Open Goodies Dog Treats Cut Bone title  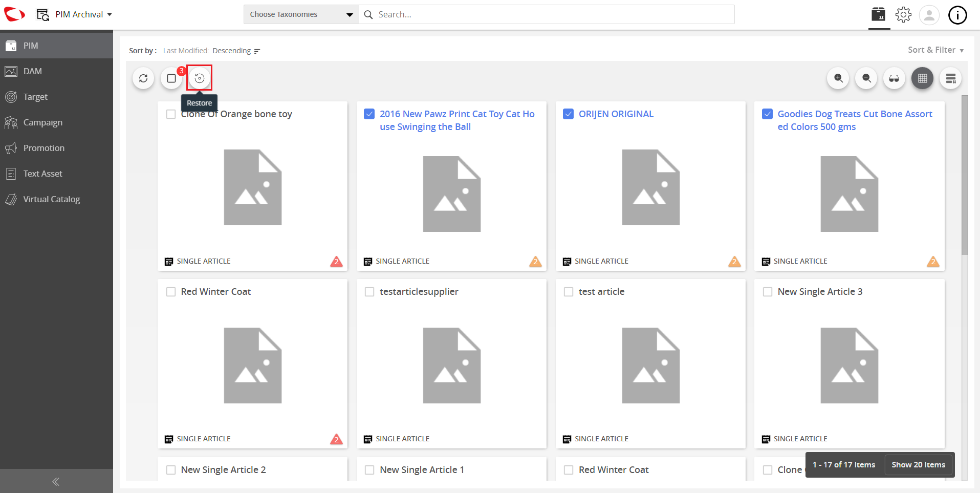(x=855, y=120)
